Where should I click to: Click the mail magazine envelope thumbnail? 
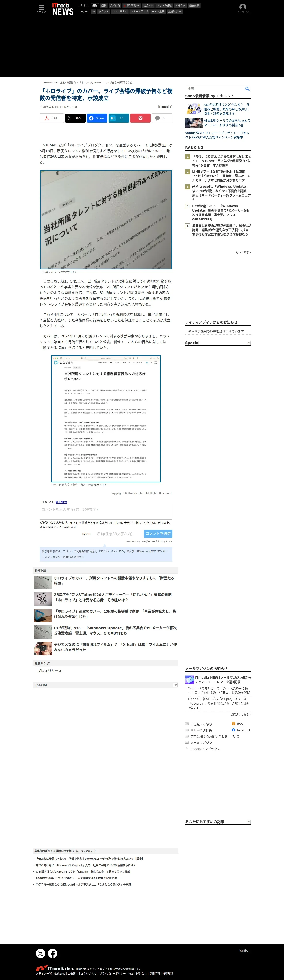pyautogui.click(x=190, y=680)
